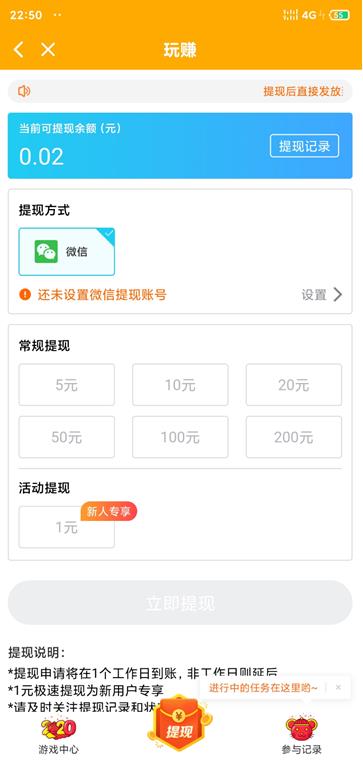Choose the 100元 withdrawal amount
The height and width of the screenshot is (762, 363).
coord(180,437)
